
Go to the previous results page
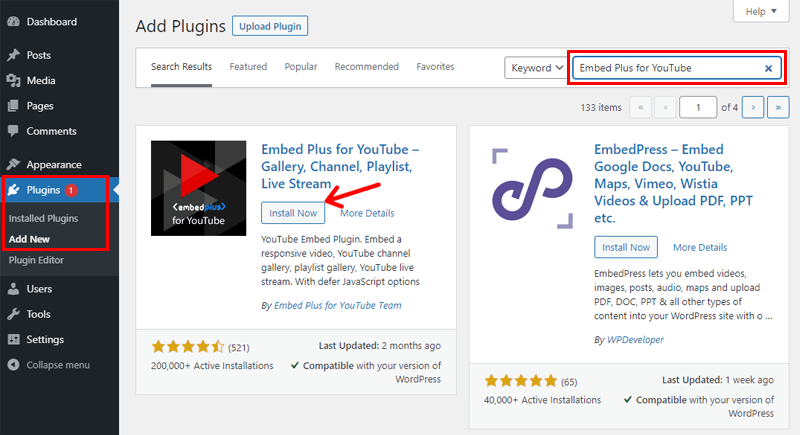[665, 108]
